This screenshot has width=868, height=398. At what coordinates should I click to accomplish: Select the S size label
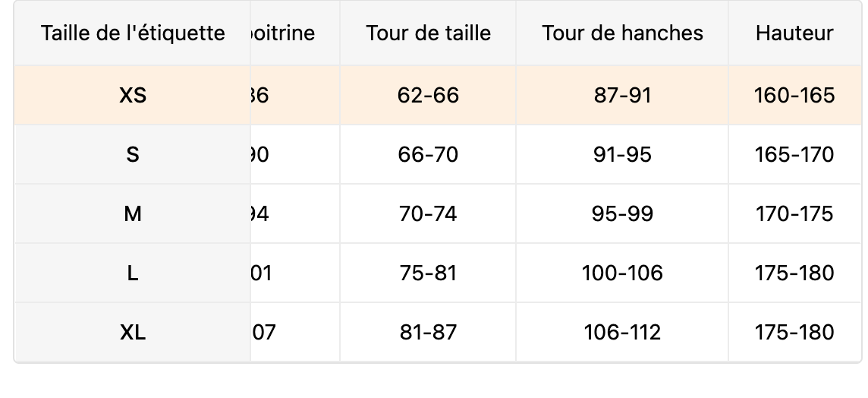tap(133, 155)
